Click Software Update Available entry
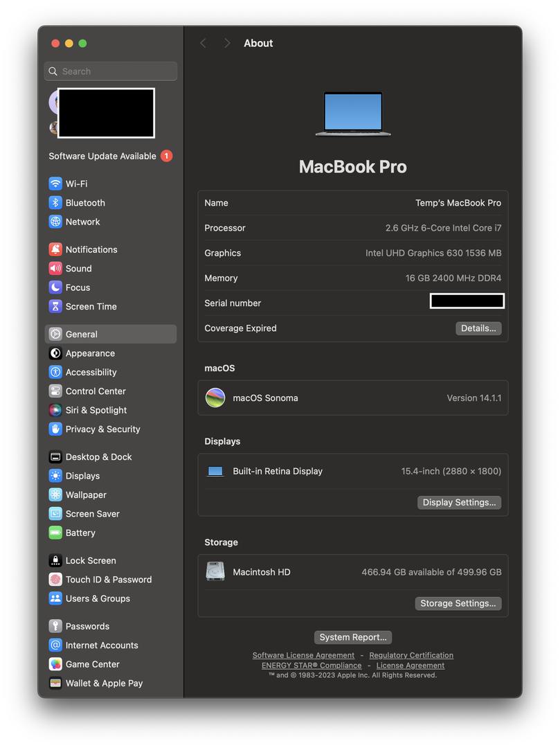 coord(111,156)
